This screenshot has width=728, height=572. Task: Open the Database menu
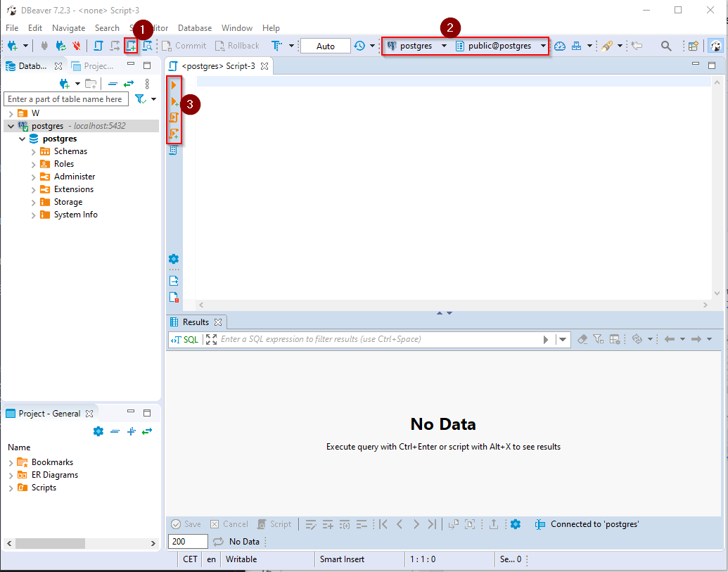tap(195, 28)
